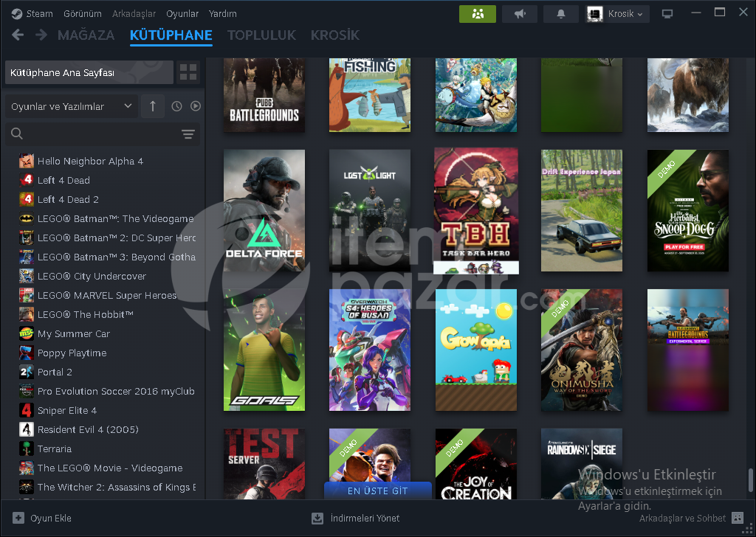Open the Onimusha demo cover
Image resolution: width=756 pixels, height=537 pixels.
(x=582, y=350)
